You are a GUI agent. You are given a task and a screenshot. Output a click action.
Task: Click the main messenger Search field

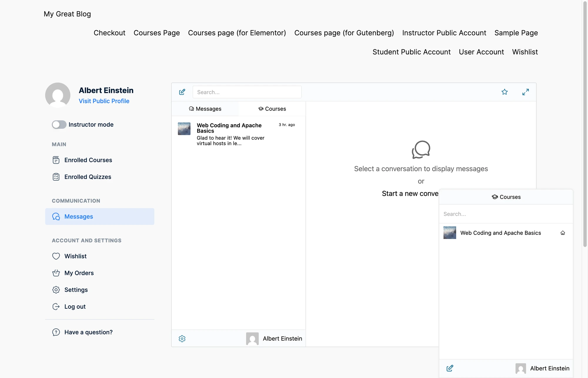click(x=247, y=92)
